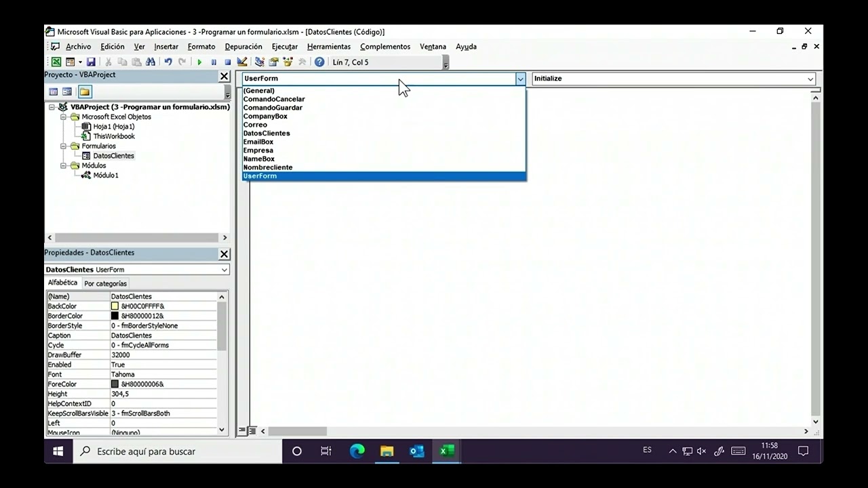Select CompanyBox in object list
Image resolution: width=868 pixels, height=488 pixels.
(384, 116)
